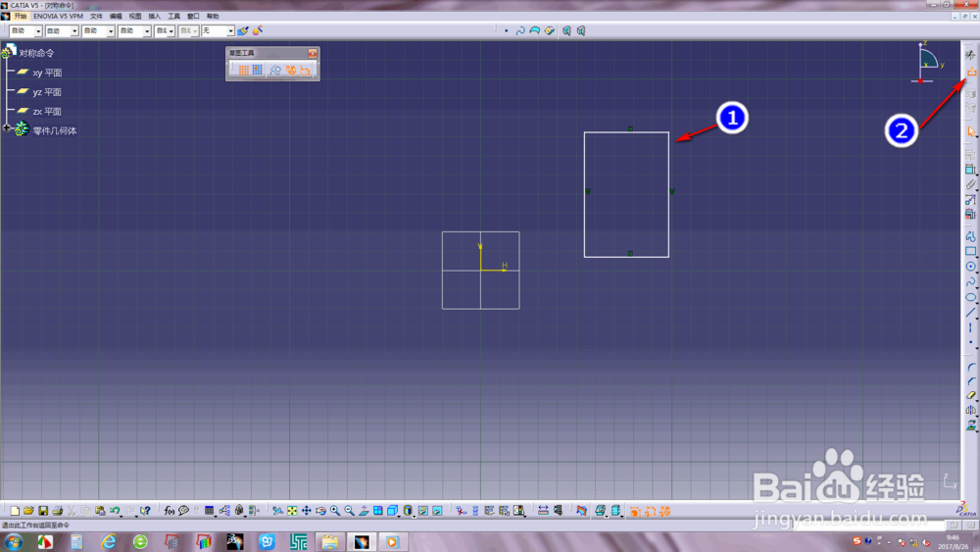Image resolution: width=980 pixels, height=552 pixels.
Task: Open the fifth narrow 自动 dropdown
Action: pyautogui.click(x=165, y=30)
